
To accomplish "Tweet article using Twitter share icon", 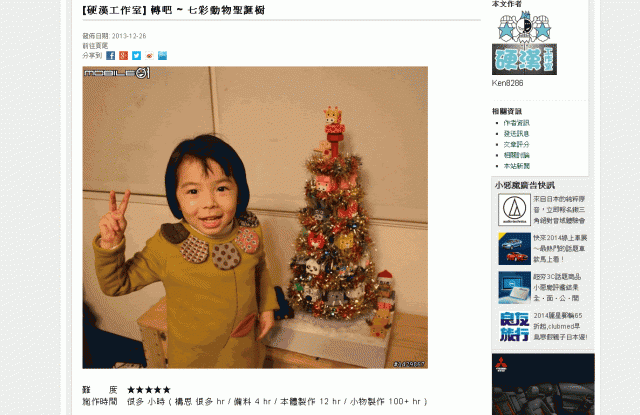I will point(136,55).
